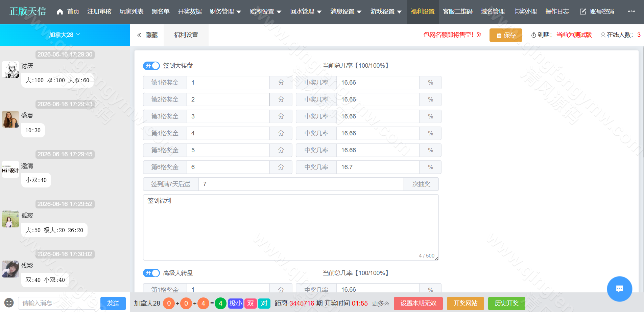Open the 历史开奖 button
The height and width of the screenshot is (312, 644).
(507, 303)
